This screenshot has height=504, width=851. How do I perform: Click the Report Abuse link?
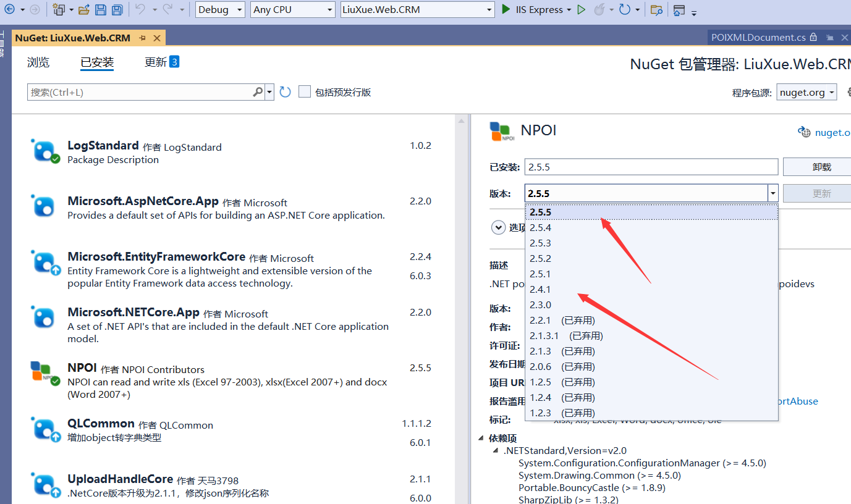[798, 401]
